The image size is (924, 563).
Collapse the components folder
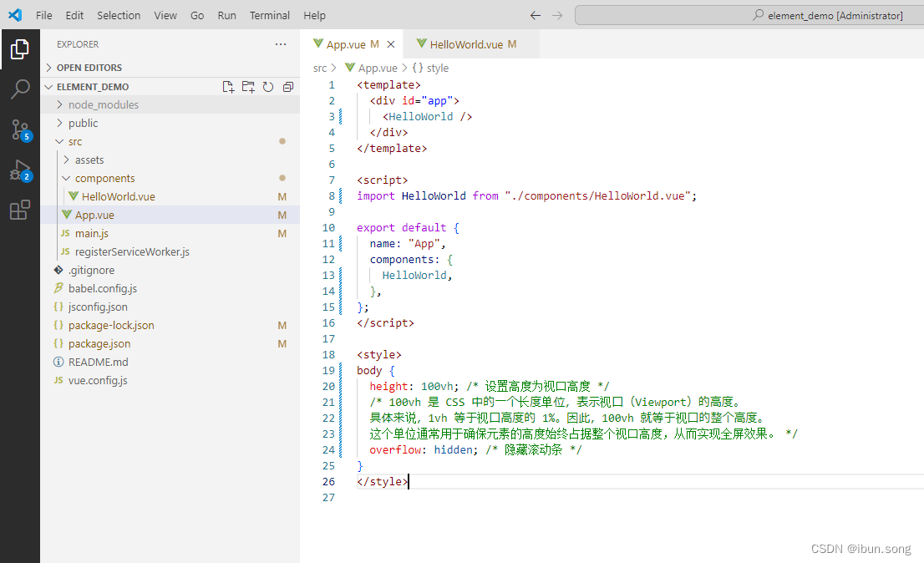pos(170,178)
